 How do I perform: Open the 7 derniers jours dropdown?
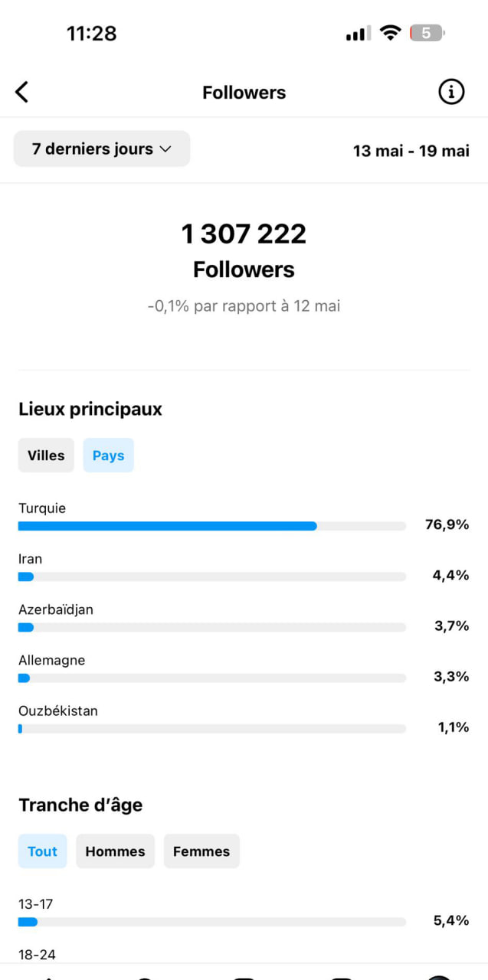coord(102,149)
